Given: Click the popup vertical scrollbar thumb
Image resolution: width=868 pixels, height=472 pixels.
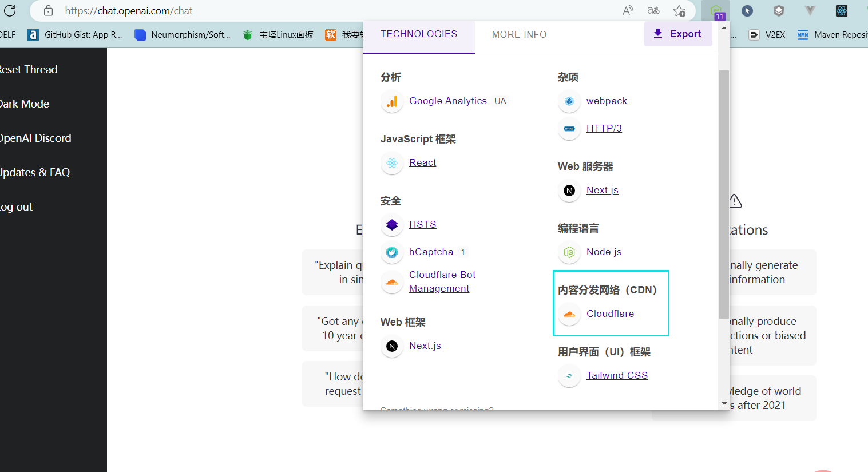Looking at the screenshot, I should (724, 195).
